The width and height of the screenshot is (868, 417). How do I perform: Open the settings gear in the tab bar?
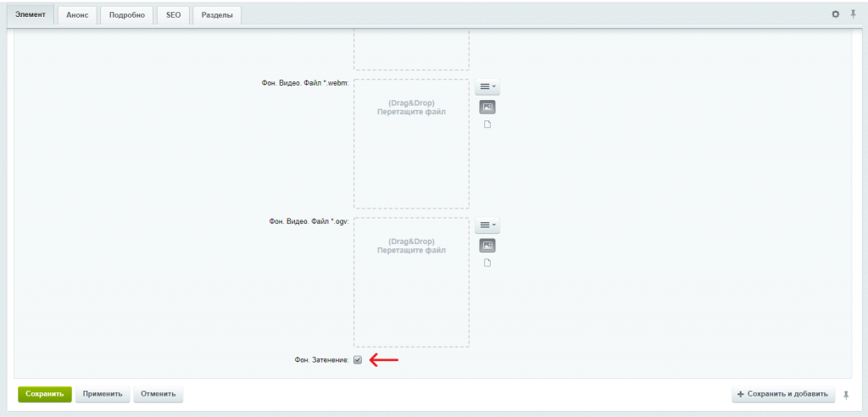(x=836, y=14)
